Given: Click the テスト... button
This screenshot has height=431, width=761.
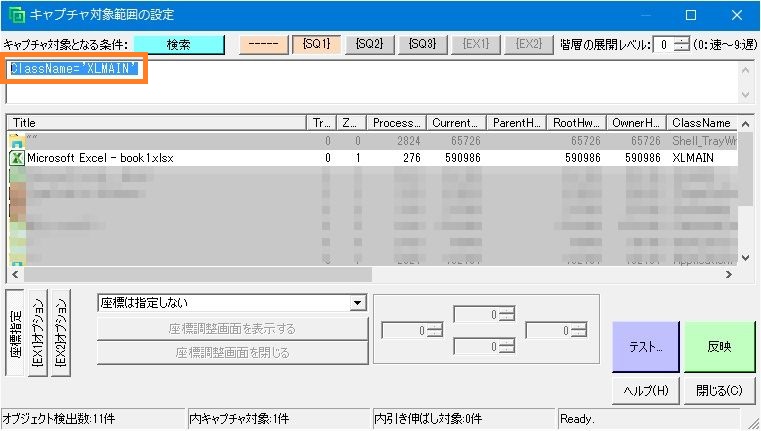Looking at the screenshot, I should [645, 347].
